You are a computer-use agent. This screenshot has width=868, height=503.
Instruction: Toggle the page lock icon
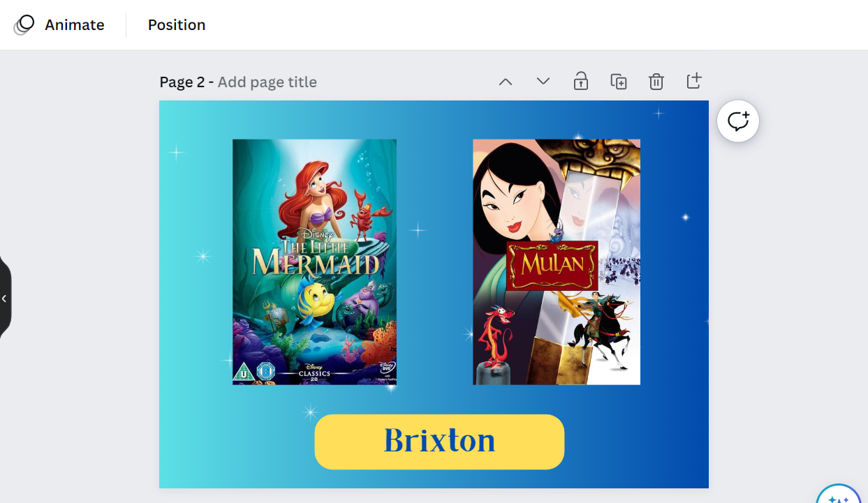point(581,82)
